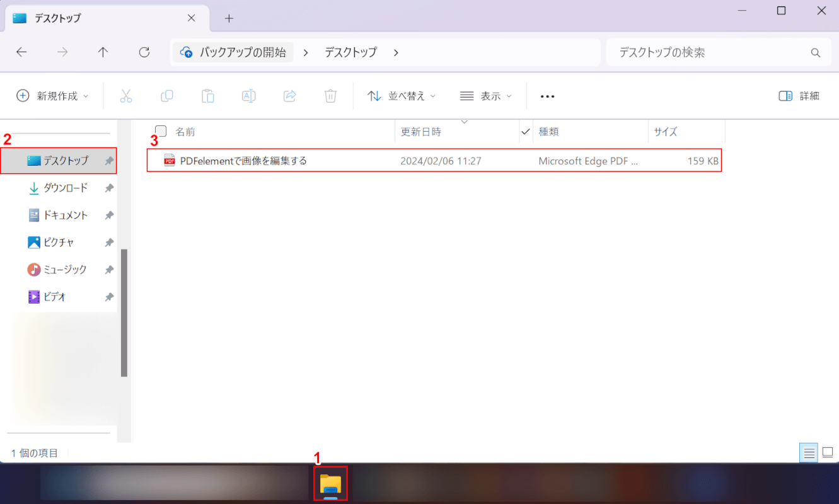
Task: Click バックアップの開始 in address bar
Action: click(234, 52)
